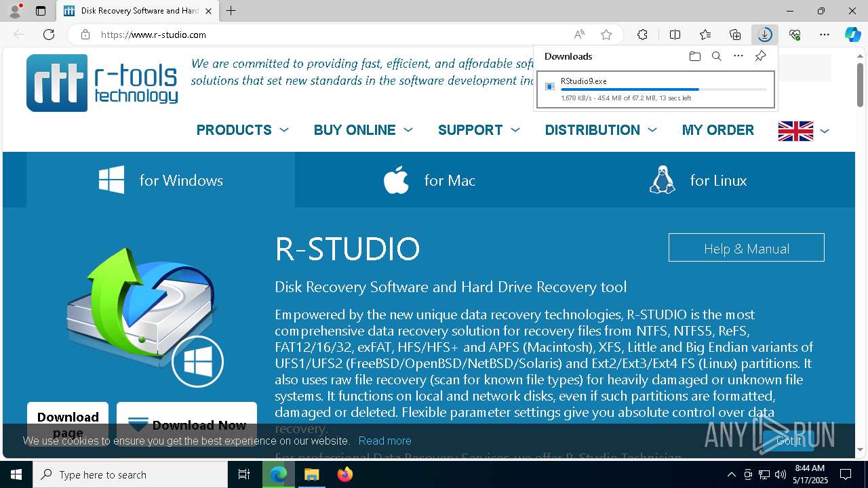Open more options in Downloads panel
This screenshot has height=488, width=868.
tap(738, 56)
